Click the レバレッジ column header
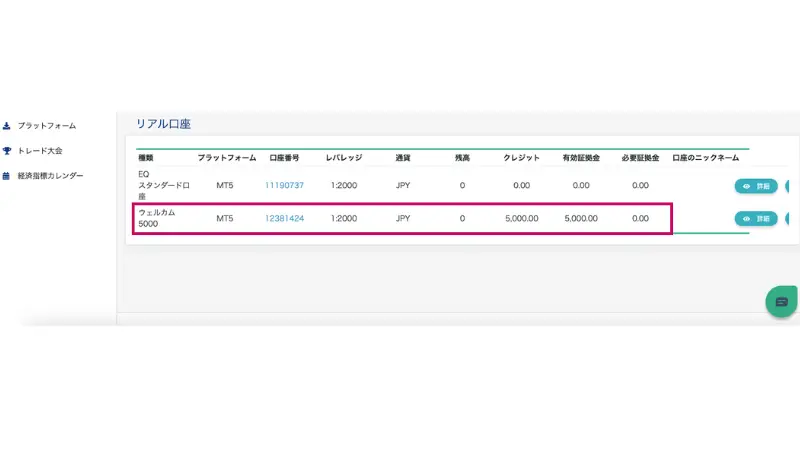This screenshot has height=450, width=800. click(344, 158)
